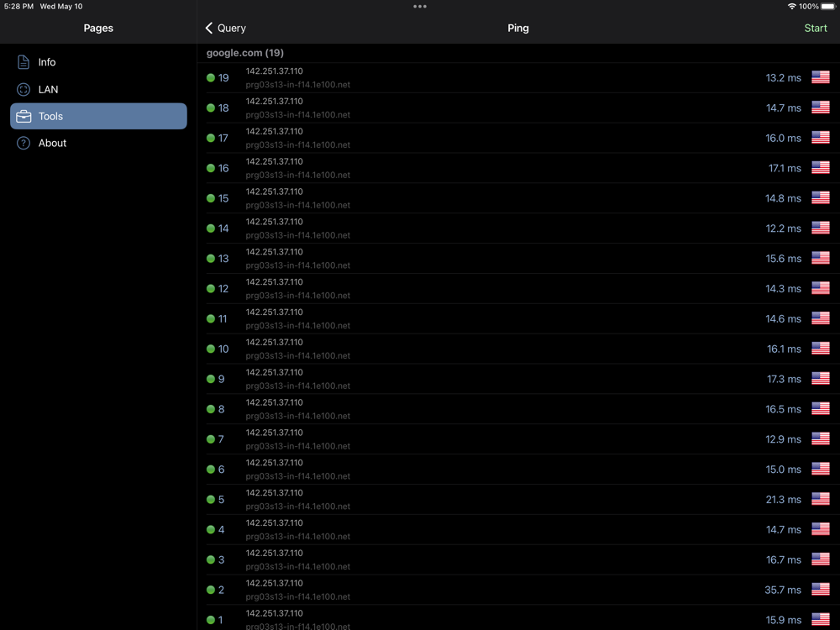Click the US flag on ping 5 row
Viewport: 840px width, 630px height.
(820, 499)
